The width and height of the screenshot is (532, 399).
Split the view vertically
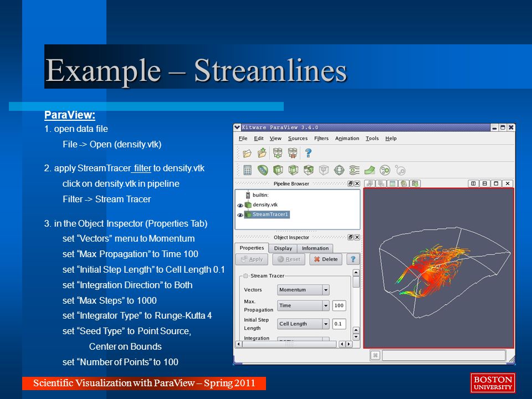(x=485, y=183)
